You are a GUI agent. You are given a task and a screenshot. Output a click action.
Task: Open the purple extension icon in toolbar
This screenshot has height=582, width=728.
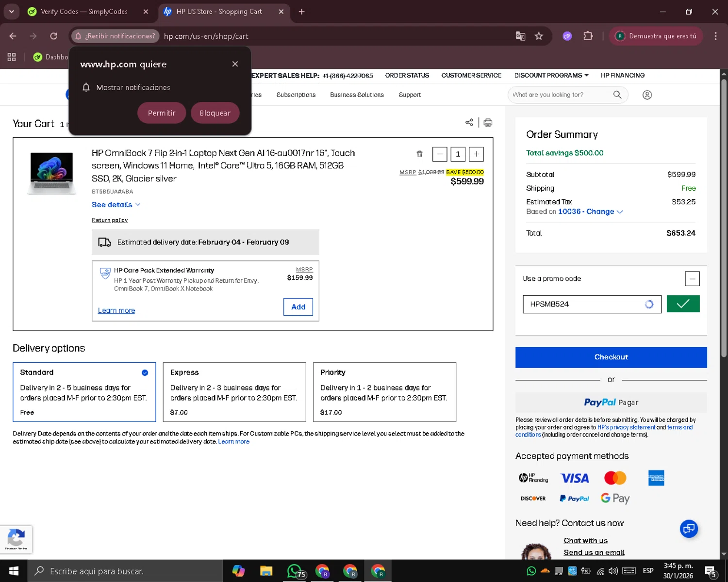click(567, 36)
